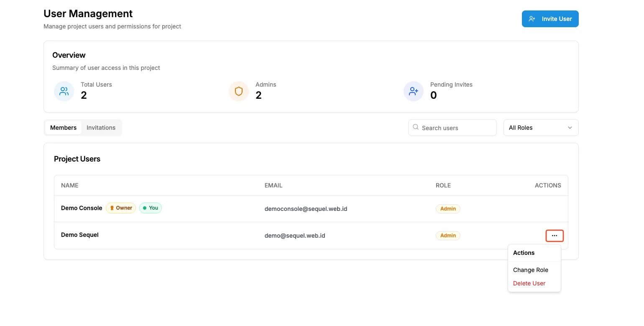Click Demo Sequel's Admin role badge
The height and width of the screenshot is (326, 644).
[x=448, y=236]
